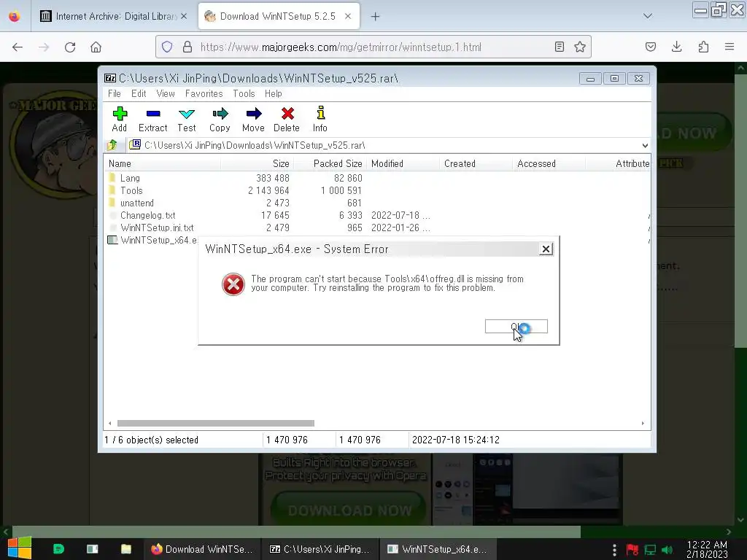The width and height of the screenshot is (747, 560).
Task: Open a new Firefox tab
Action: pos(376,17)
